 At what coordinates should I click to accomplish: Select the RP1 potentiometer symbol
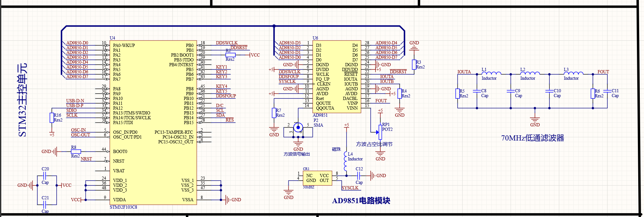pos(380,132)
